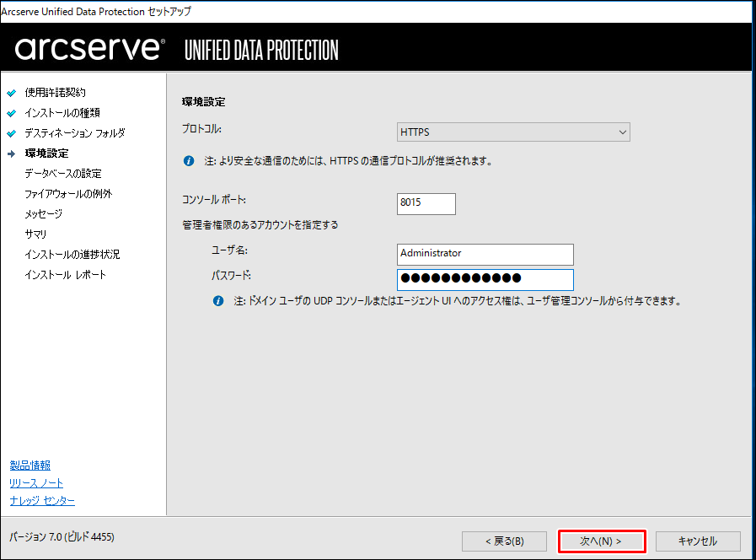Click the checkmark icon beside デスティネーション フォルダ
Viewport: 756px width, 560px height.
(x=12, y=133)
